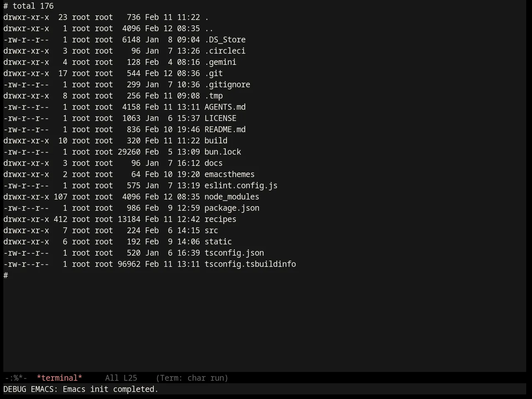Click the time 12:42 of recipes
The width and height of the screenshot is (532, 399).
tap(188, 219)
